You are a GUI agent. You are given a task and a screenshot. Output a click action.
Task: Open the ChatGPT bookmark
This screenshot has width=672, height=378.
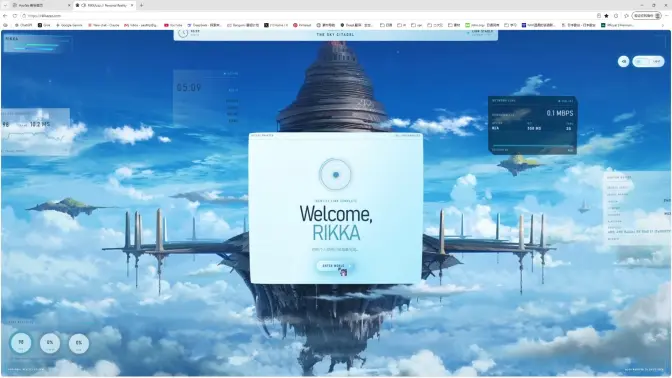(x=24, y=25)
